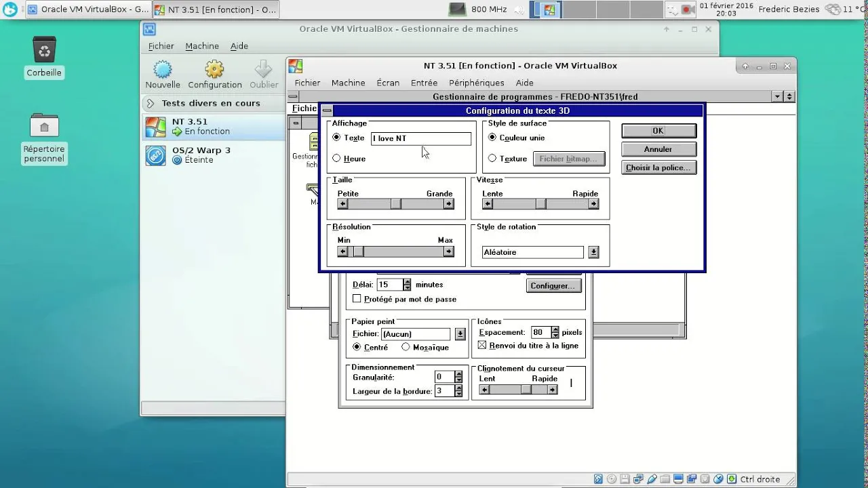This screenshot has width=868, height=488.
Task: Click floppy disk icon in VM status bar
Action: (625, 479)
